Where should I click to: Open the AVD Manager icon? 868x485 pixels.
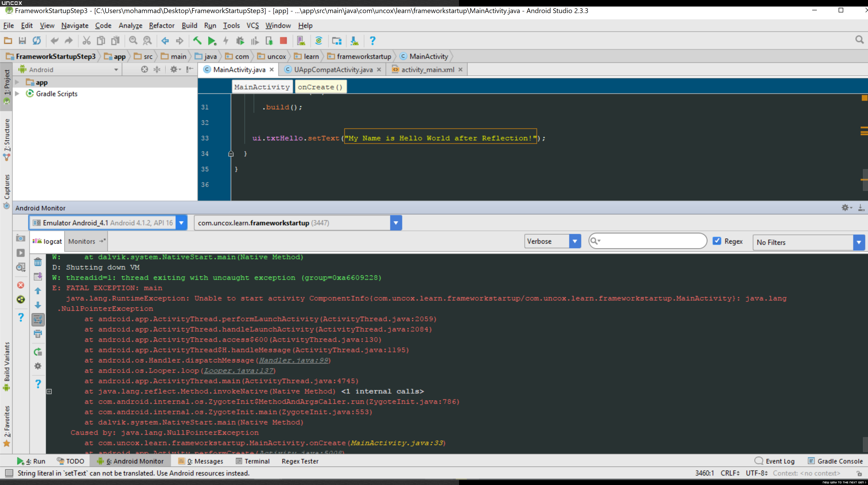click(301, 41)
